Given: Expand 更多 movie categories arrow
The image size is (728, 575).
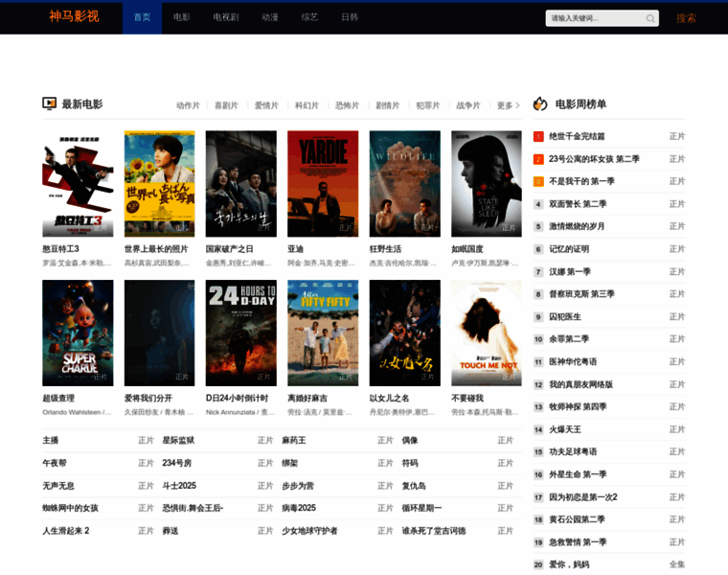Looking at the screenshot, I should 517,105.
